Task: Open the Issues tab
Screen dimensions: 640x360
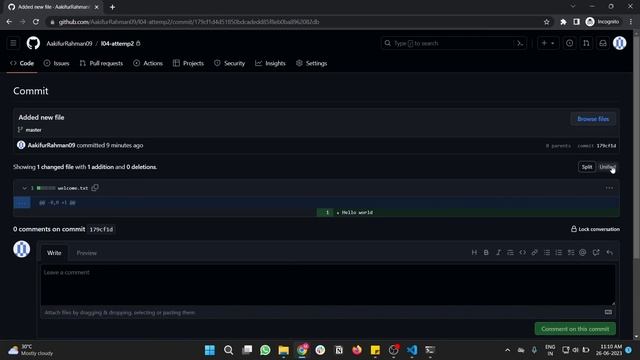Action: [x=56, y=63]
